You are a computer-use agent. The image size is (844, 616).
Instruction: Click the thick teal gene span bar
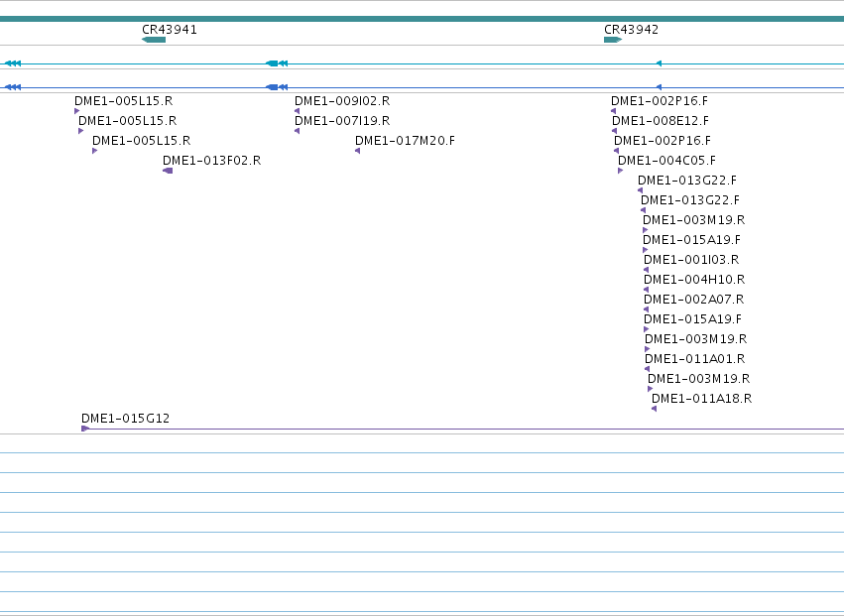(x=422, y=19)
